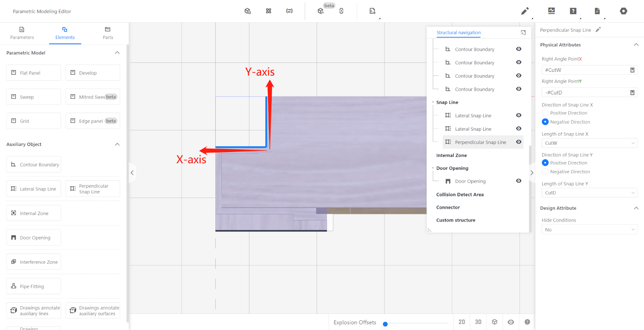Add a Flat Panel element
This screenshot has width=644, height=330.
pos(34,73)
